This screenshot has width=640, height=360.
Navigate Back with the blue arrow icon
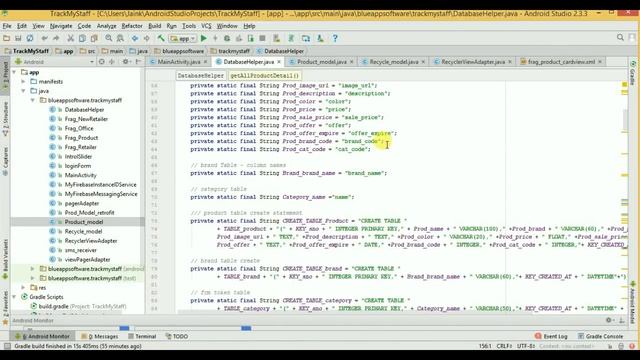(135, 38)
